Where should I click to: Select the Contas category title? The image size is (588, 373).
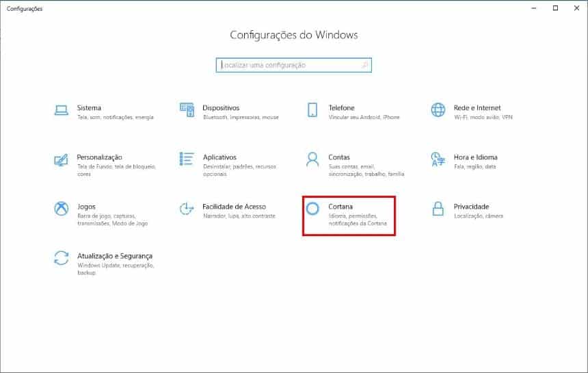[x=339, y=157]
